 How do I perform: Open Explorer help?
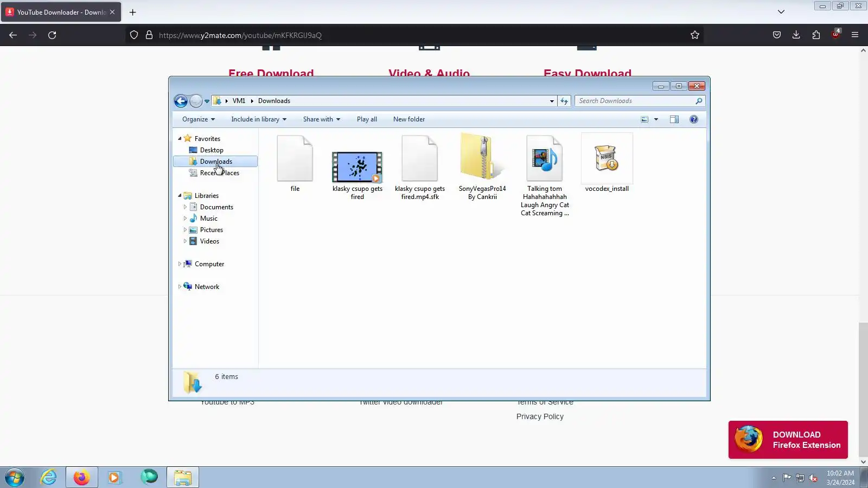click(694, 119)
